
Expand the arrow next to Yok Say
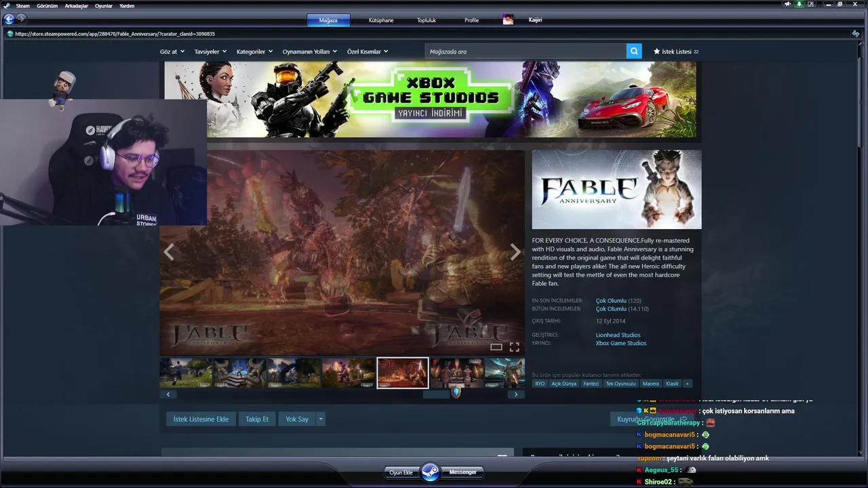point(321,419)
